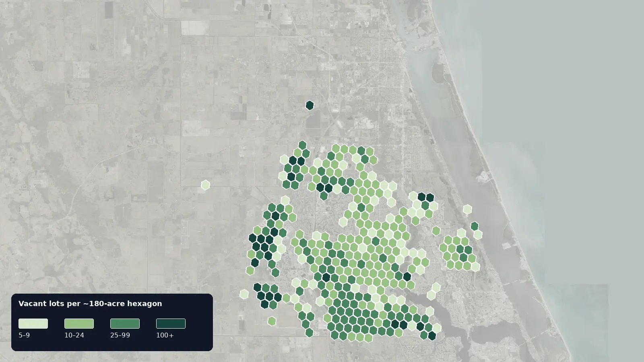Image resolution: width=644 pixels, height=362 pixels.
Task: Click the '100+' legend label
Action: point(165,335)
